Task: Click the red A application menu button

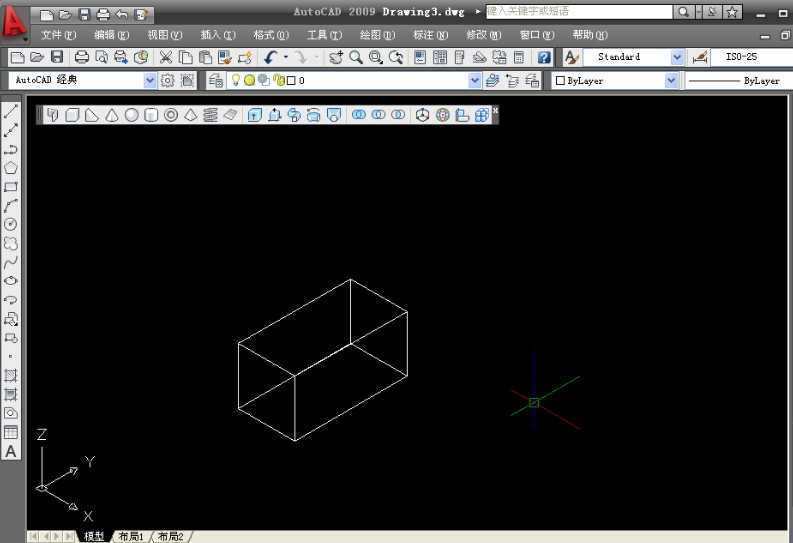Action: 14,21
